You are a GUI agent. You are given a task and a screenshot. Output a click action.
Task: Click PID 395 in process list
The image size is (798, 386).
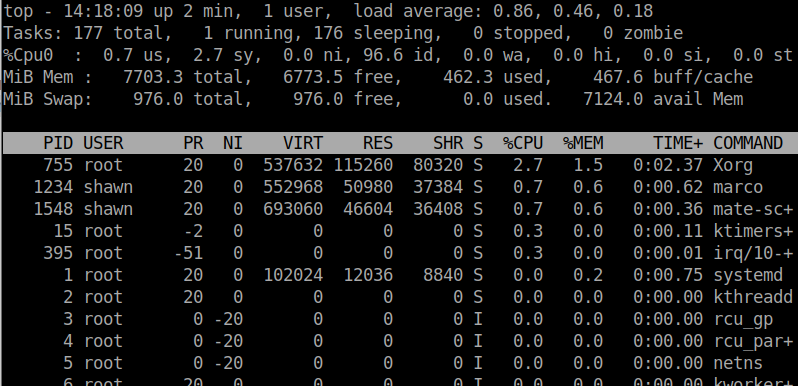coord(58,253)
